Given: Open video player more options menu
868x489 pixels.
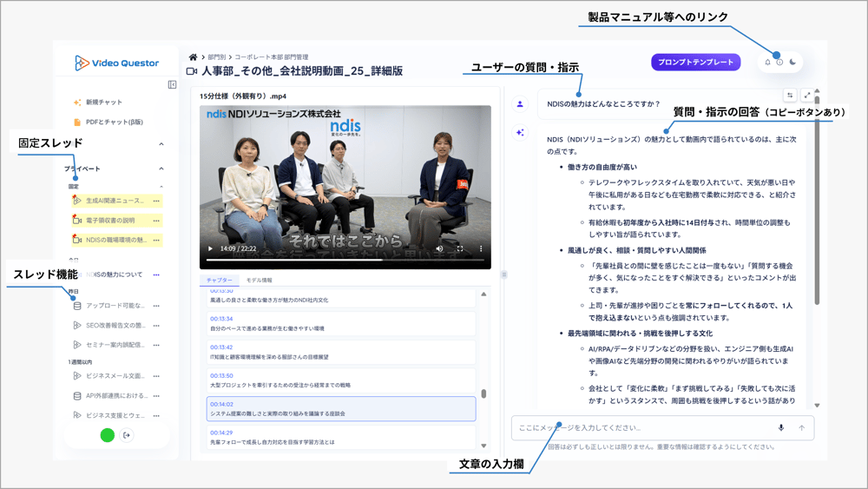Looking at the screenshot, I should coord(481,248).
